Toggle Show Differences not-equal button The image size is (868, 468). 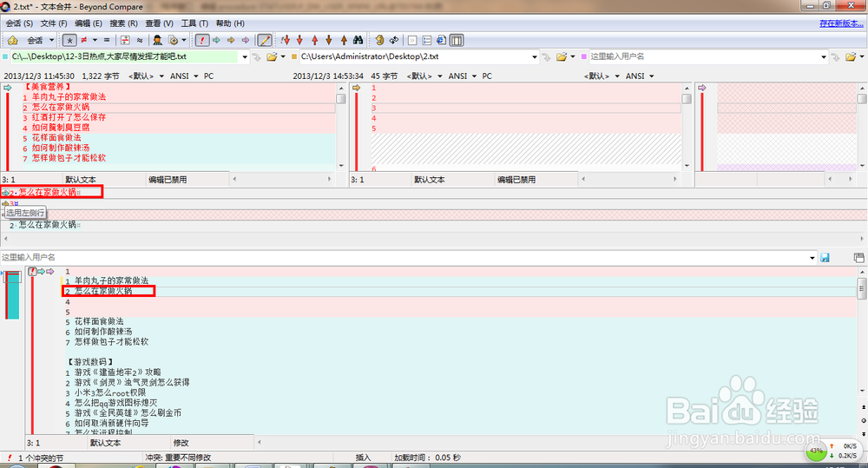coord(83,40)
